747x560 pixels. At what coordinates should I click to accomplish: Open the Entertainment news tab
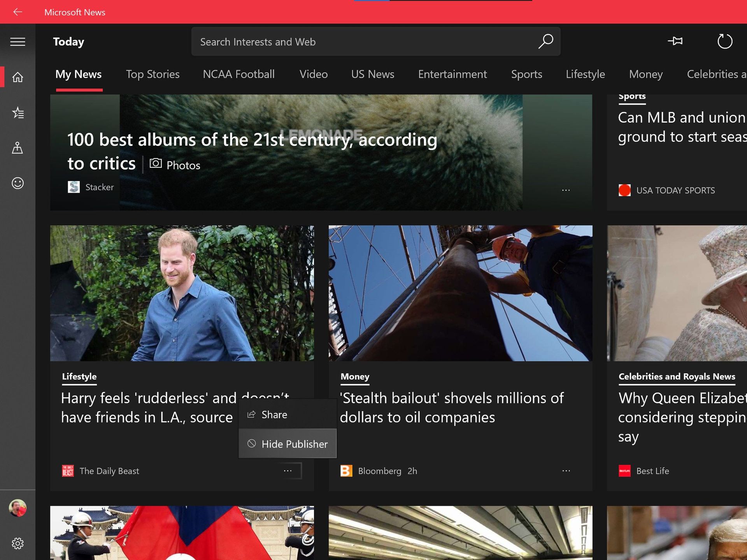point(452,74)
